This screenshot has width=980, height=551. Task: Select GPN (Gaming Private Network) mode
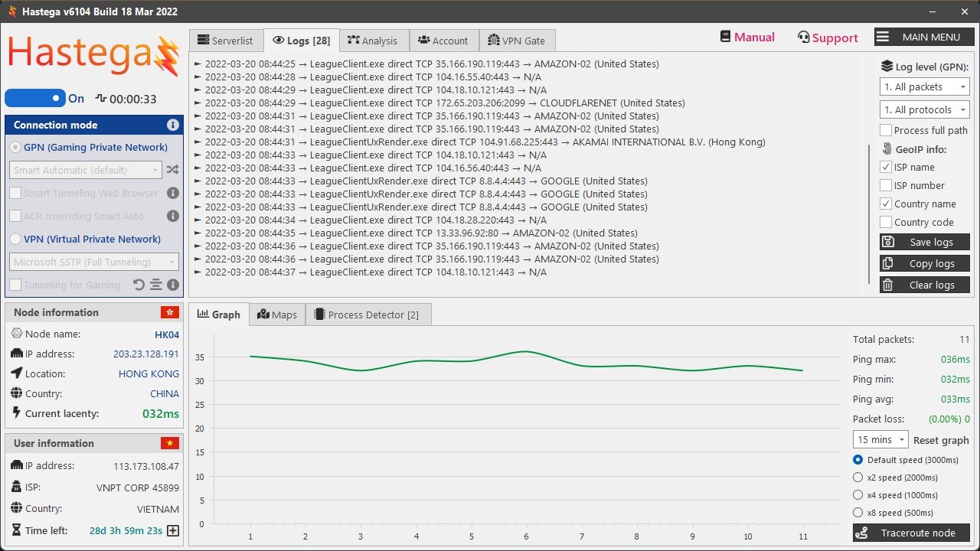tap(15, 147)
